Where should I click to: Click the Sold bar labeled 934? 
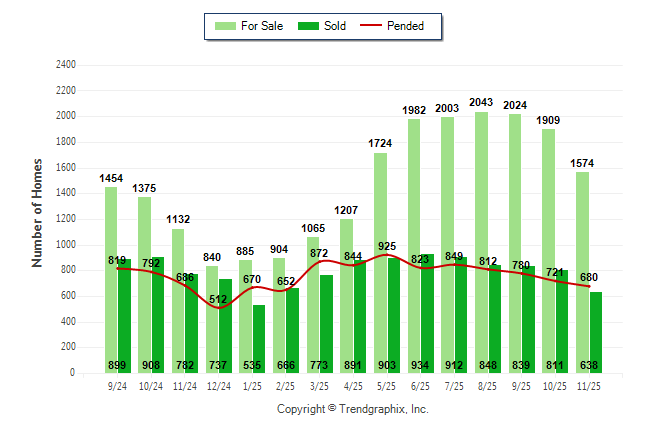coord(427,310)
